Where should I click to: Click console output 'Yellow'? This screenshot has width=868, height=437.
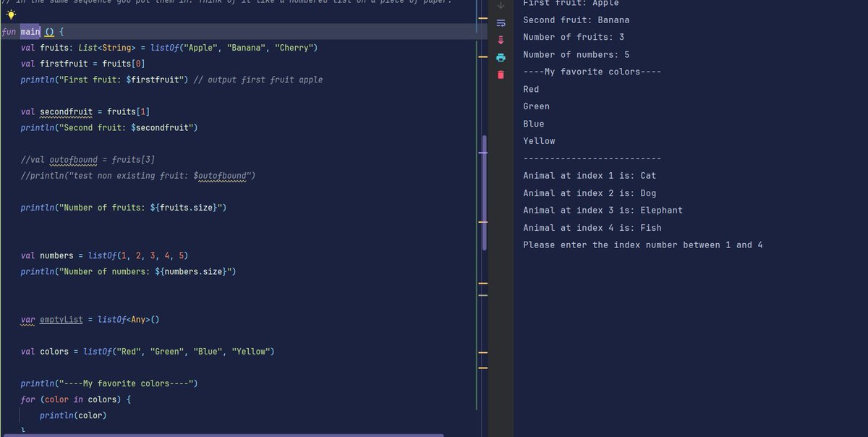539,141
